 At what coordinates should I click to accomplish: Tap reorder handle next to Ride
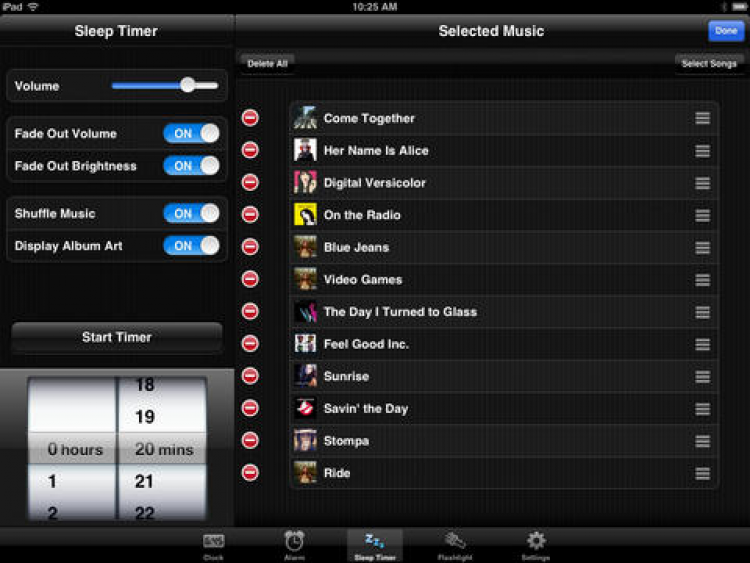tap(702, 474)
